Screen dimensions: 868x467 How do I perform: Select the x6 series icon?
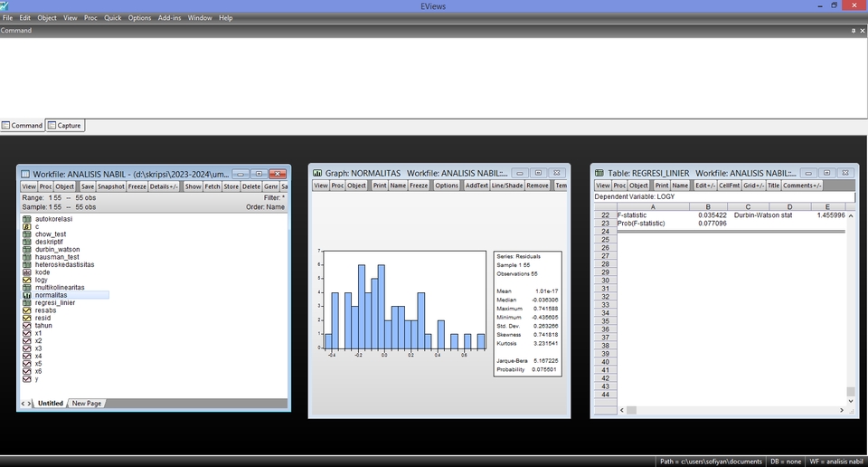click(x=26, y=371)
